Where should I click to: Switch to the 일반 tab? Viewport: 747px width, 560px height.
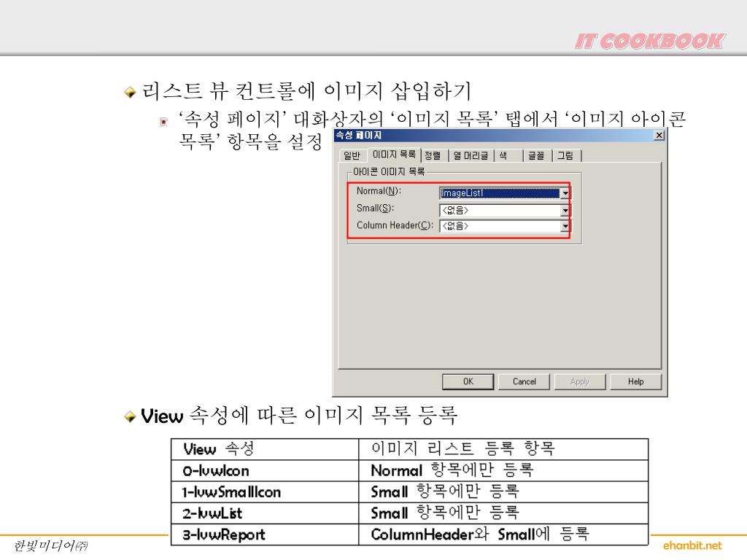pos(352,155)
